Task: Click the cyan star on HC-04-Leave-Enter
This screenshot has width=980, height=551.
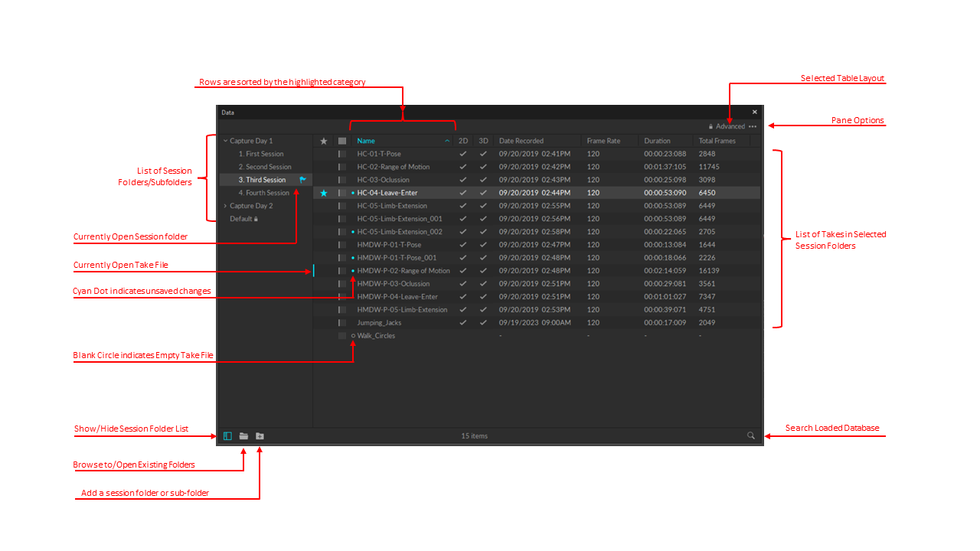Action: 323,193
